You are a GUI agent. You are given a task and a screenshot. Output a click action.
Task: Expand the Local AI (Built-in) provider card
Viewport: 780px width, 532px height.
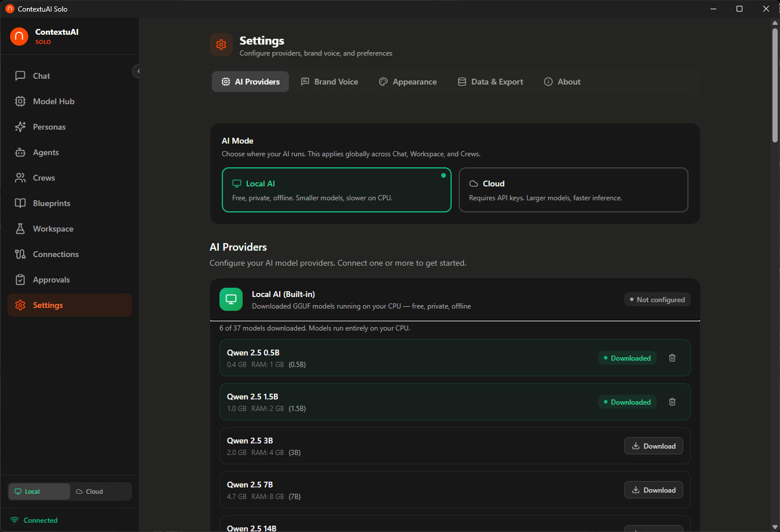pyautogui.click(x=455, y=299)
